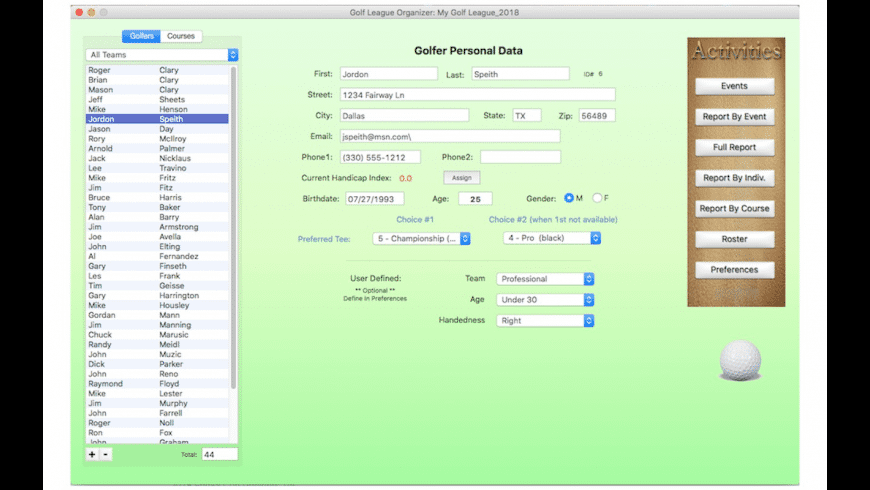The image size is (870, 490).
Task: Select golfer Arnold Palmer
Action: point(157,149)
